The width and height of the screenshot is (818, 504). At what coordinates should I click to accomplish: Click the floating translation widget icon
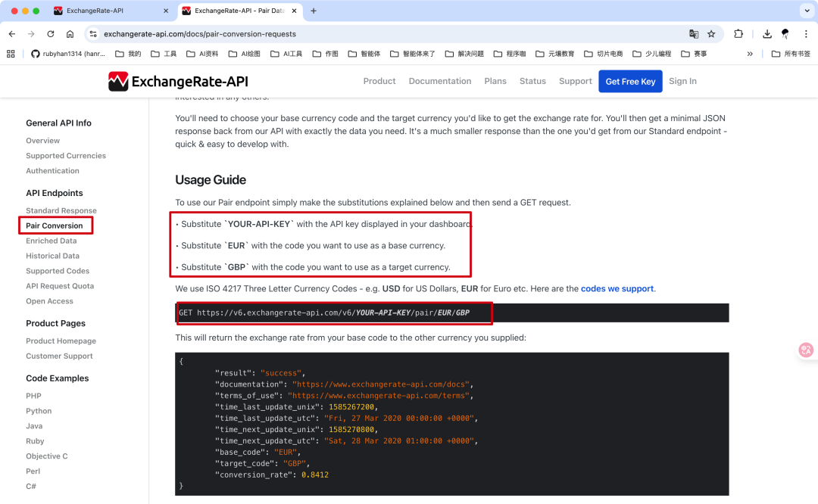tap(806, 350)
